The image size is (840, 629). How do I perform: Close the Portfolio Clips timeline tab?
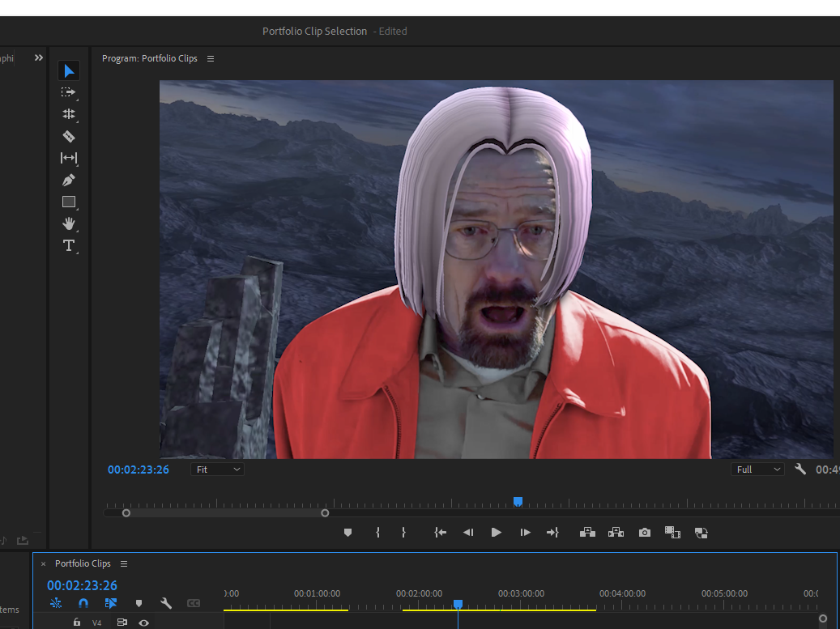click(44, 563)
